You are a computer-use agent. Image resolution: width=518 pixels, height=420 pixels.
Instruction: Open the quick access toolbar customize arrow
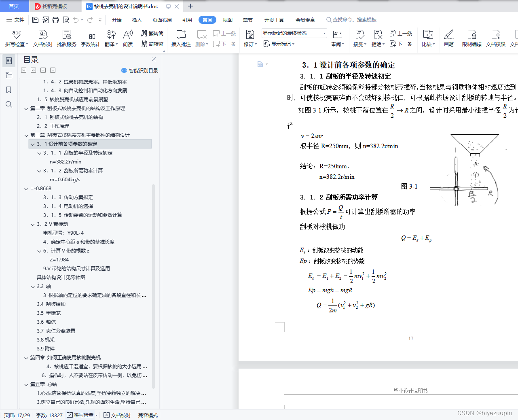(100, 20)
